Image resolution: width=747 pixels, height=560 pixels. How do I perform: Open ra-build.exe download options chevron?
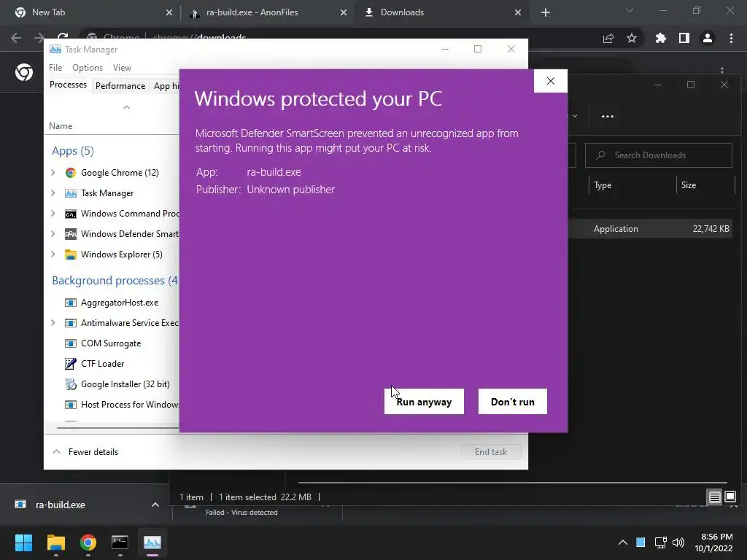[155, 505]
